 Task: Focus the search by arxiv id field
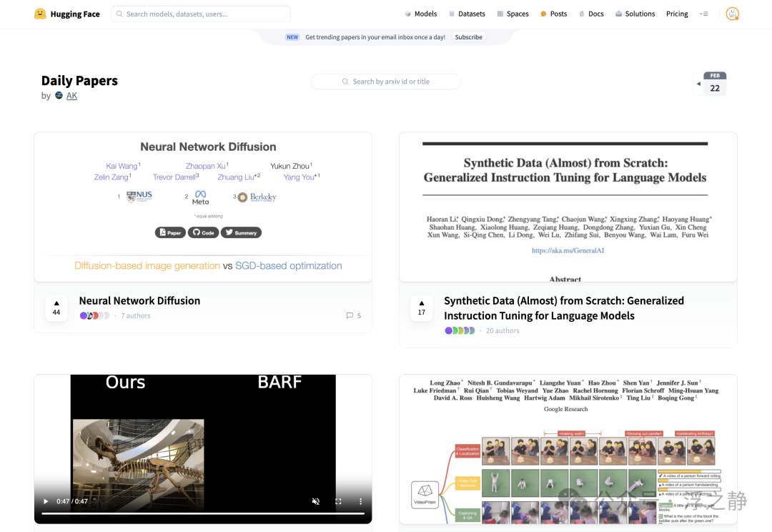(385, 82)
